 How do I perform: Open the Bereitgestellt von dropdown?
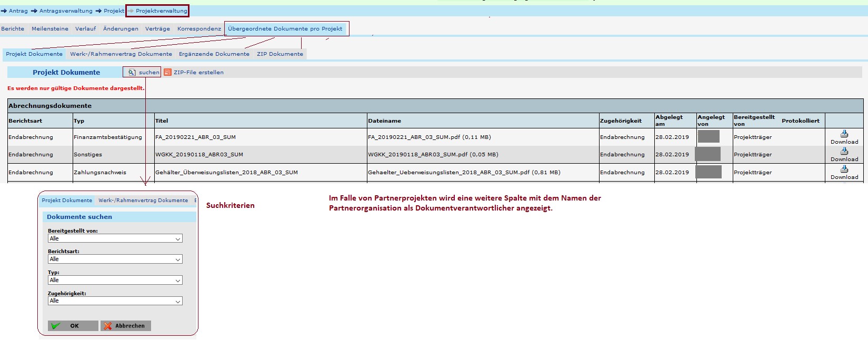[115, 239]
